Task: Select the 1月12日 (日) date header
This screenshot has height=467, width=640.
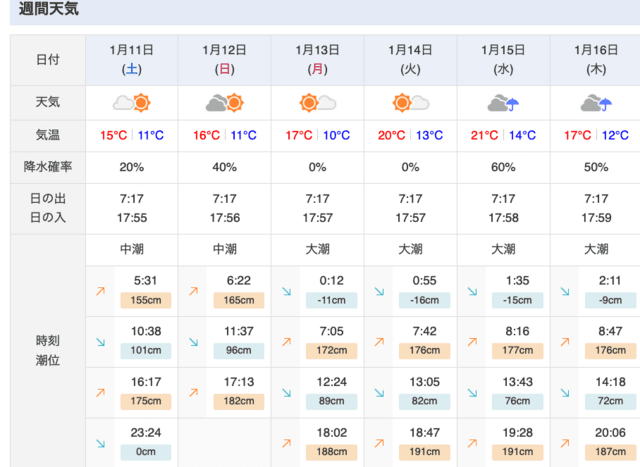Action: (225, 59)
